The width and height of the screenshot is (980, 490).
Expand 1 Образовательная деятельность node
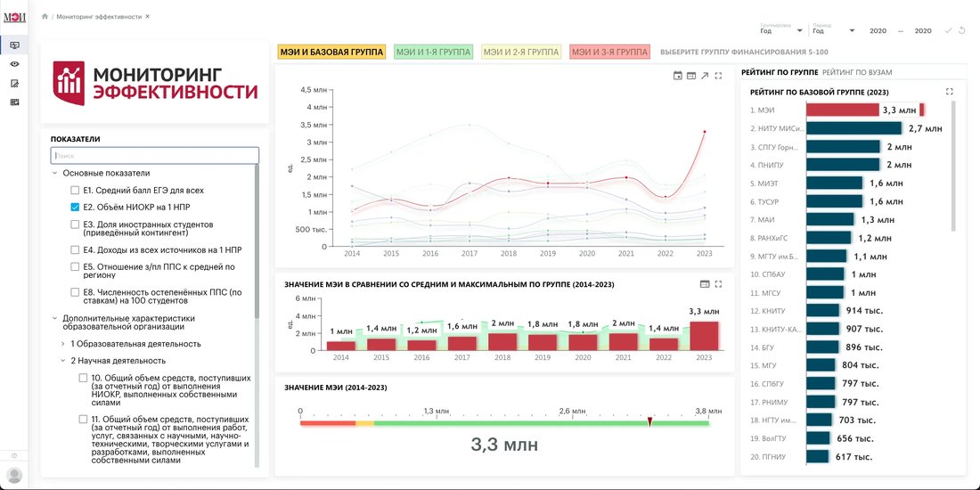click(63, 344)
